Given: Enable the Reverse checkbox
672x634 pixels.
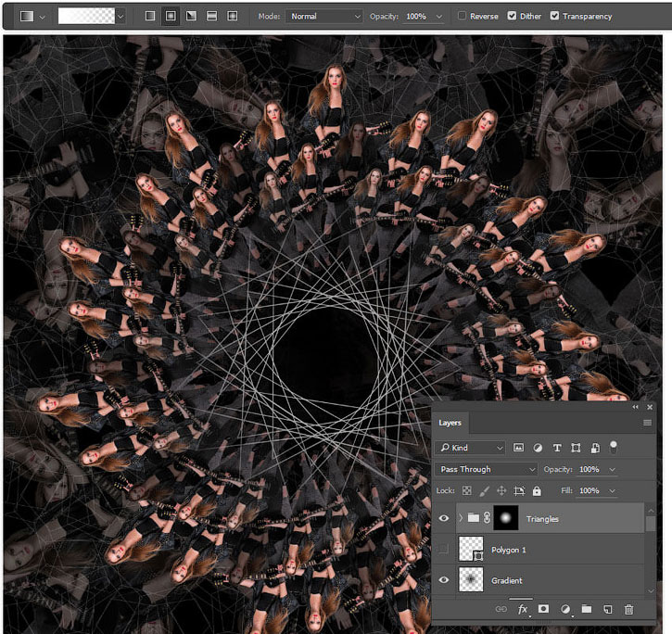Looking at the screenshot, I should pos(462,16).
